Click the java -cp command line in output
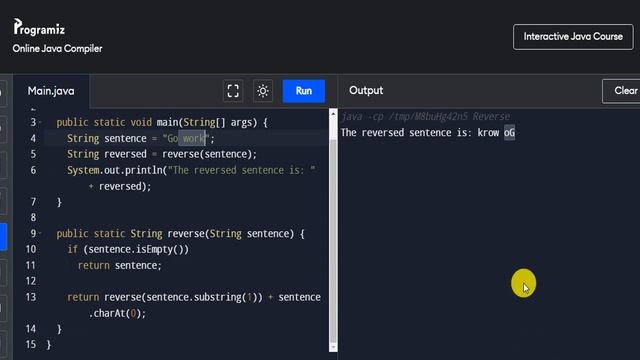 tap(426, 117)
